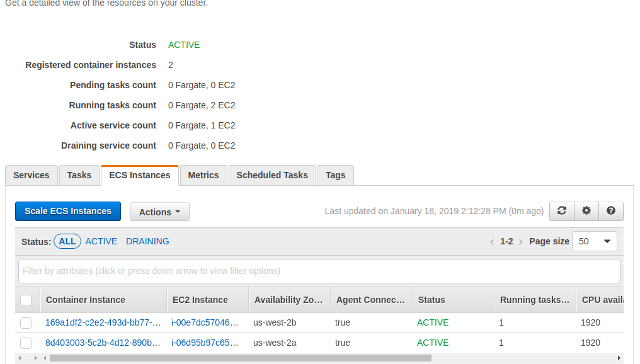The width and height of the screenshot is (640, 364).
Task: Click the horizontal scrollbar right arrow
Action: 619,358
